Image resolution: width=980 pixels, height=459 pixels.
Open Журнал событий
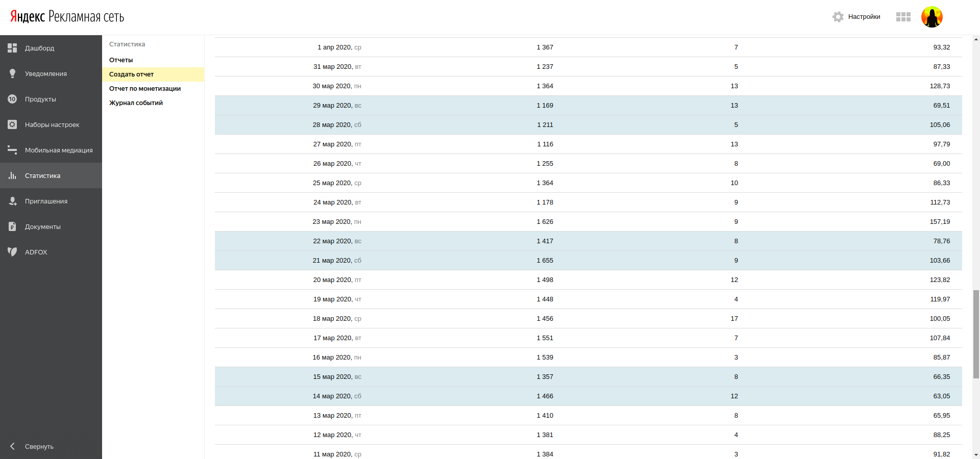coord(136,103)
